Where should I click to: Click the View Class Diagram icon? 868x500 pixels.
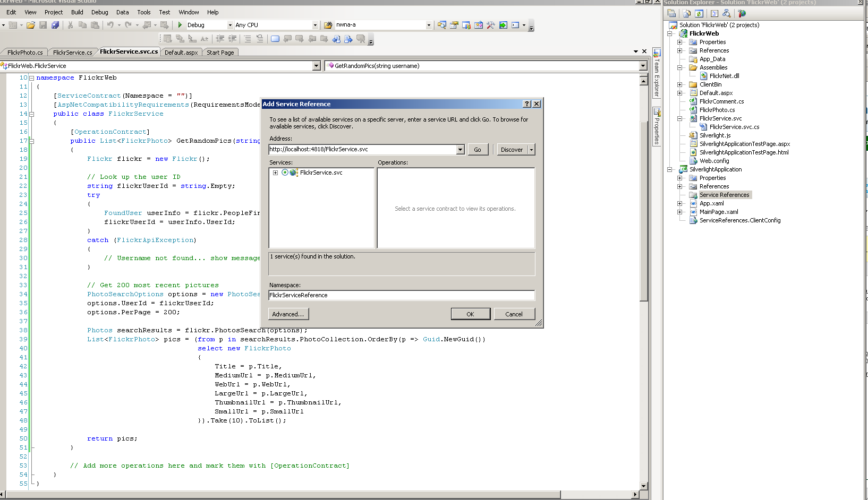[x=726, y=14]
